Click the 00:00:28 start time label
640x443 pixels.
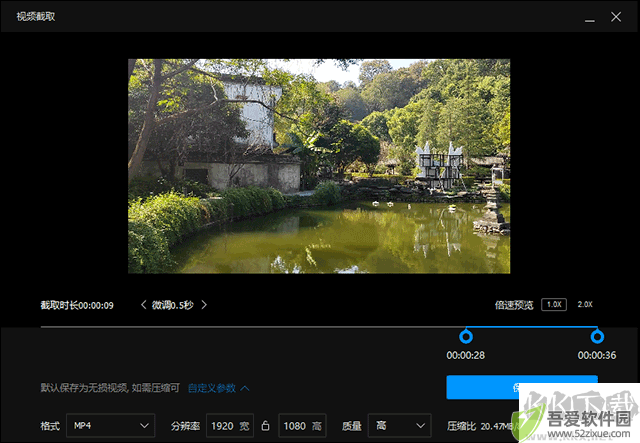466,355
